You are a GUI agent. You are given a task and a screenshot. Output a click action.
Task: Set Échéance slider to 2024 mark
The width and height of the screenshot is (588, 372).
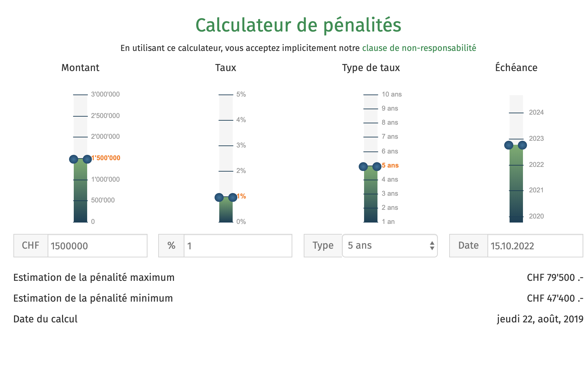(516, 113)
